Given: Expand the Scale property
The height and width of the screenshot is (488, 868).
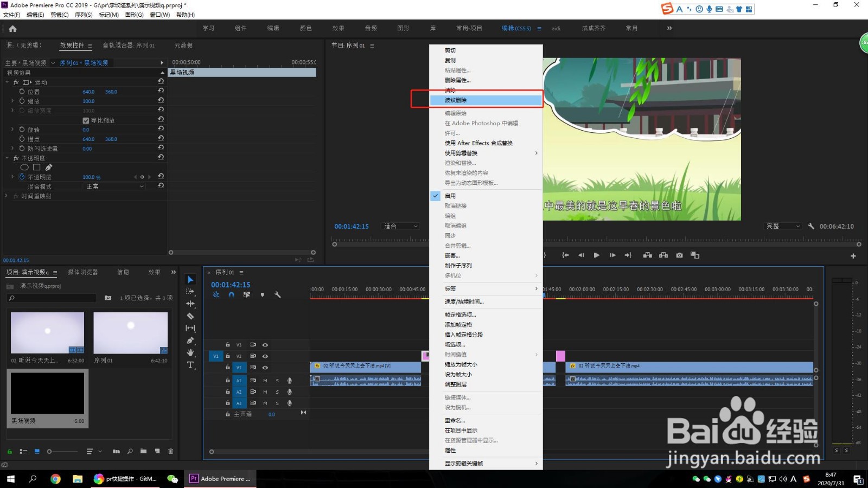Looking at the screenshot, I should [x=12, y=101].
